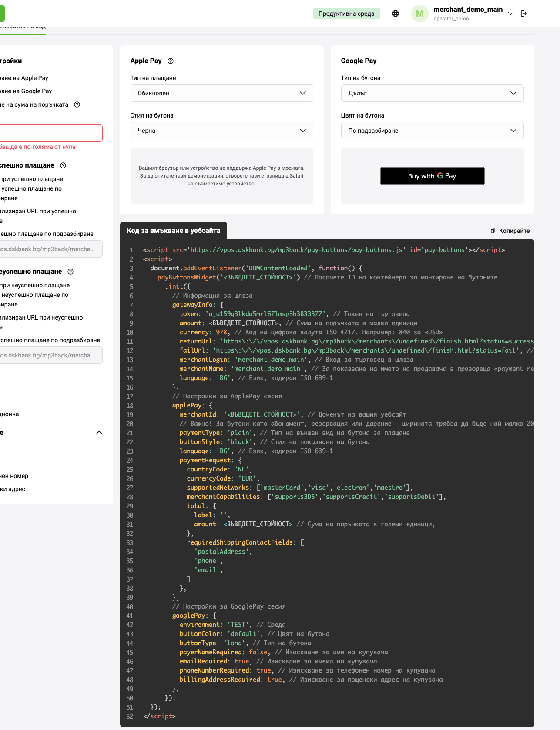
Task: Click the "environment: 'TEST'" code line
Action: tap(232, 625)
